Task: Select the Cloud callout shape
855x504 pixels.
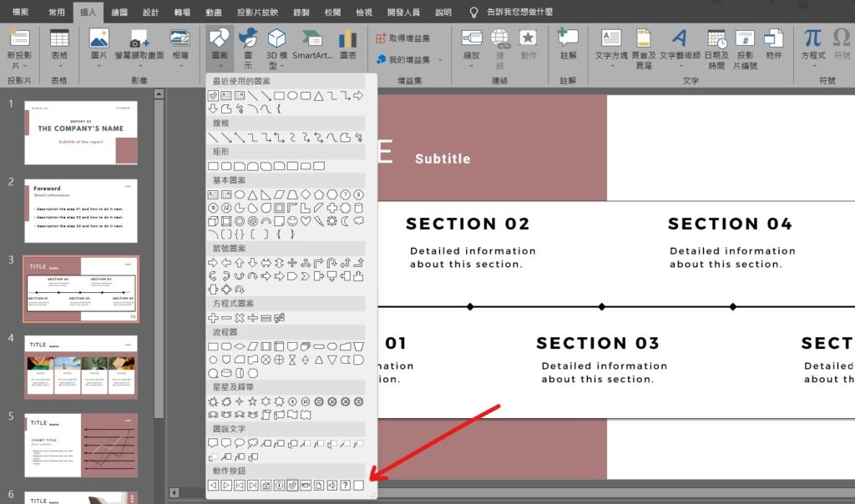Action: [x=252, y=444]
